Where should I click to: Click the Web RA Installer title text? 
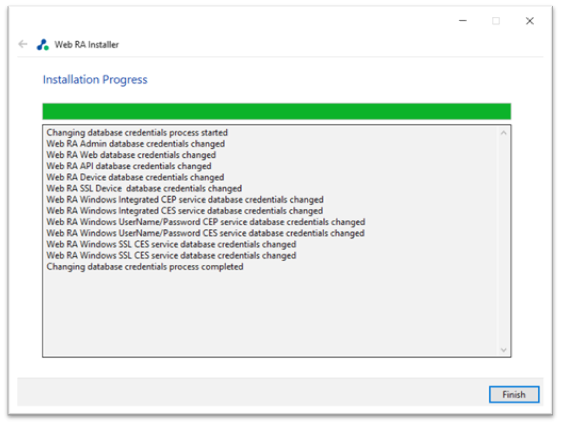click(87, 45)
